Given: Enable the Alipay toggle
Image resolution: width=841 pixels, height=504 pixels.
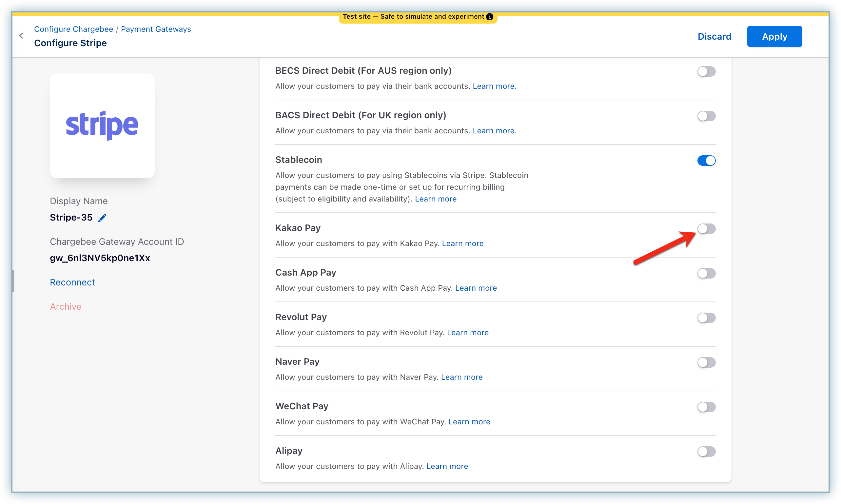Looking at the screenshot, I should coord(706,451).
